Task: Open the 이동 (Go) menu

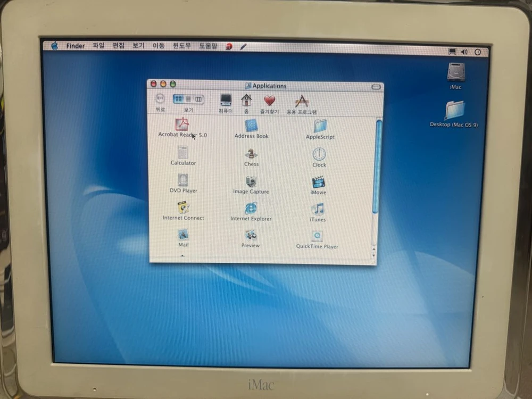Action: coord(159,45)
